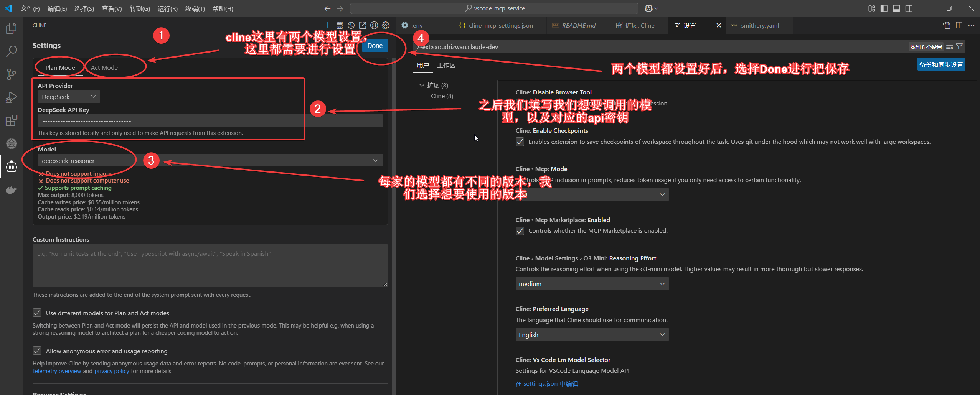Open the Model deepseek-reasoner dropdown
980x395 pixels.
(210, 161)
